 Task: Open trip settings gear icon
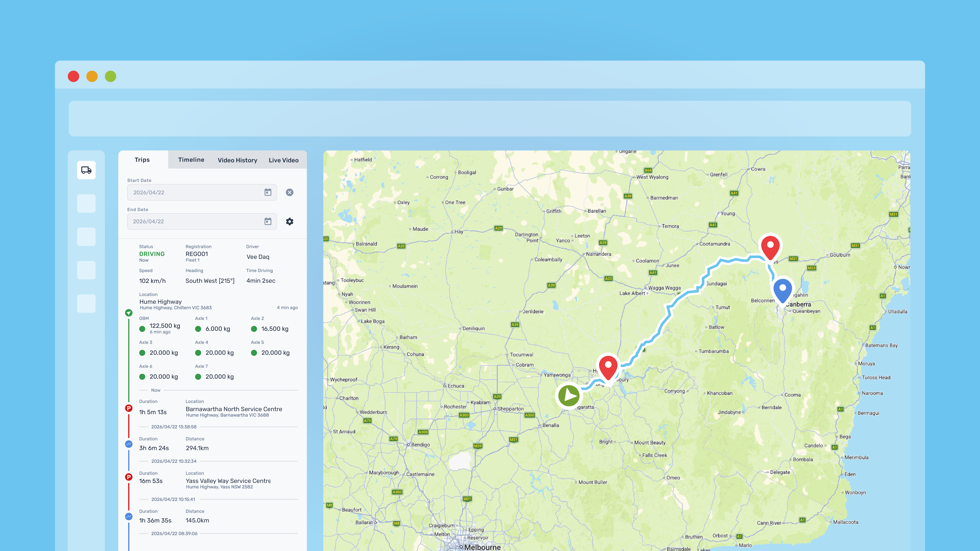tap(289, 221)
